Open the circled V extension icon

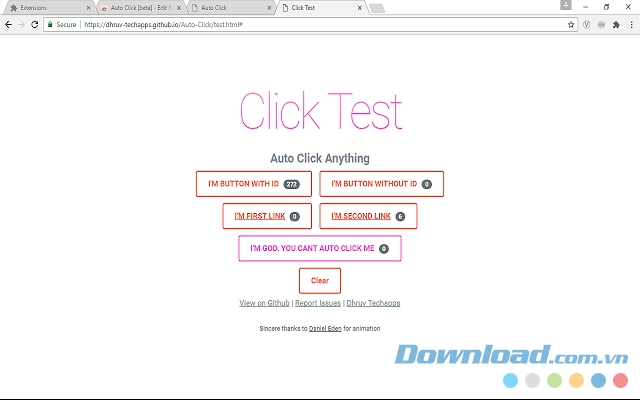[586, 25]
